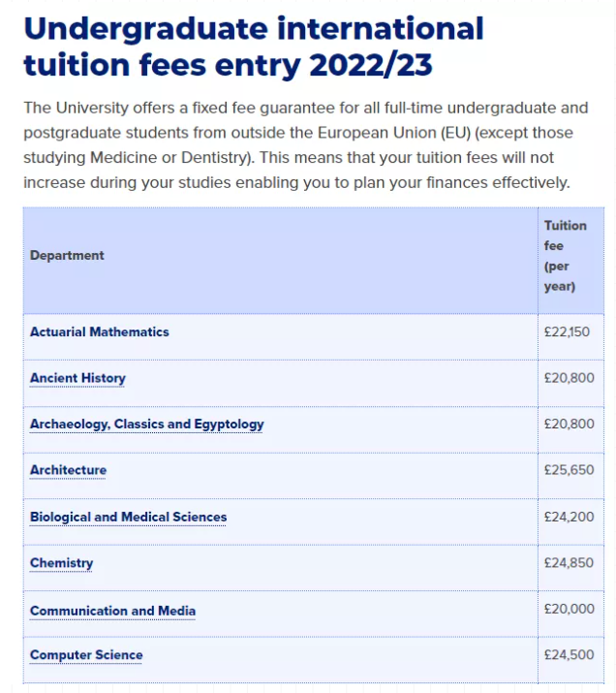Select the Communication and Media link
Viewport: 616px width, 693px height.
tap(112, 611)
